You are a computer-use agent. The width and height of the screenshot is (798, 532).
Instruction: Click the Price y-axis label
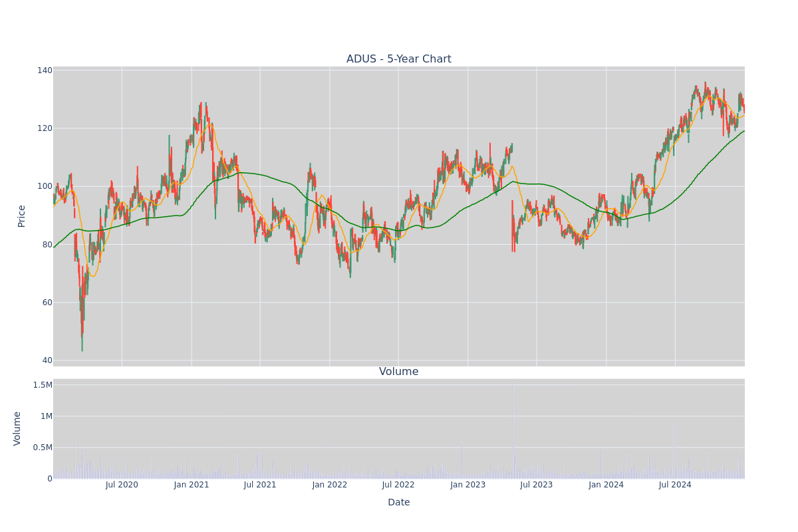pyautogui.click(x=21, y=216)
